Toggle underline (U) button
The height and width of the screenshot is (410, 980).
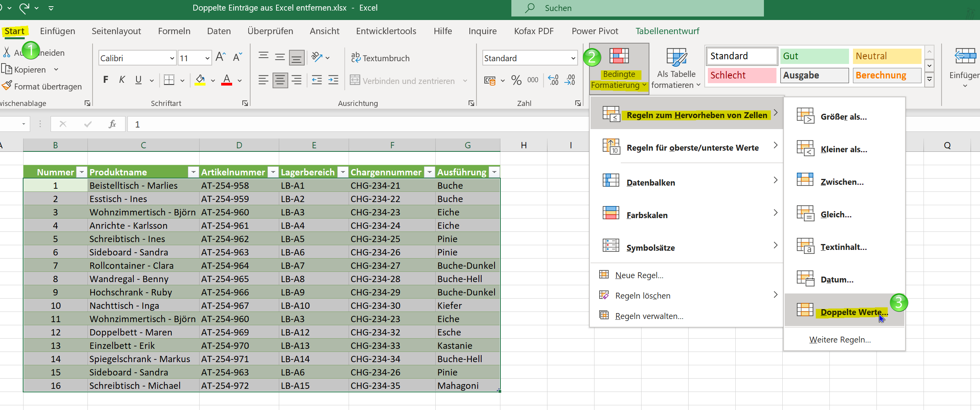(138, 80)
